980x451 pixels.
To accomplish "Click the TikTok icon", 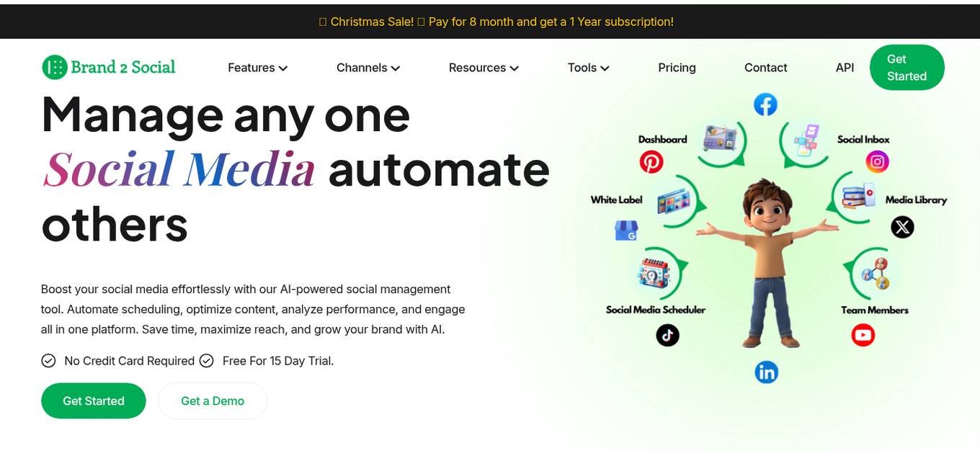I will [x=668, y=334].
